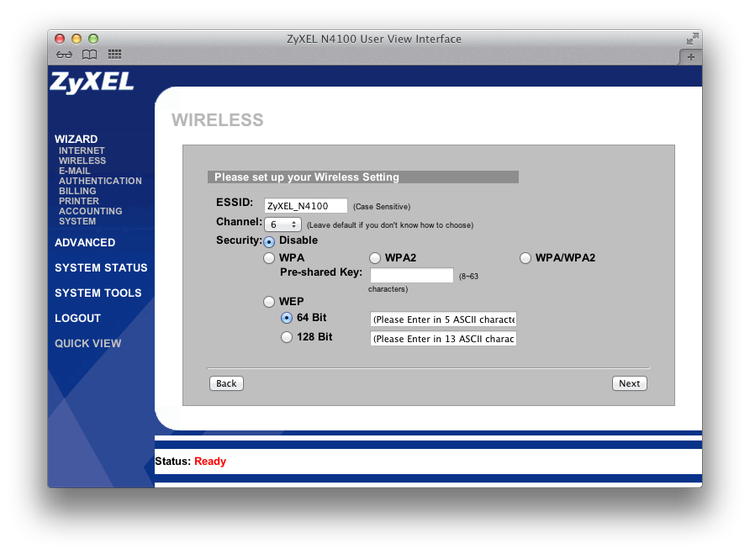This screenshot has width=750, height=554.
Task: Open the SYSTEM wizard step
Action: pos(77,221)
